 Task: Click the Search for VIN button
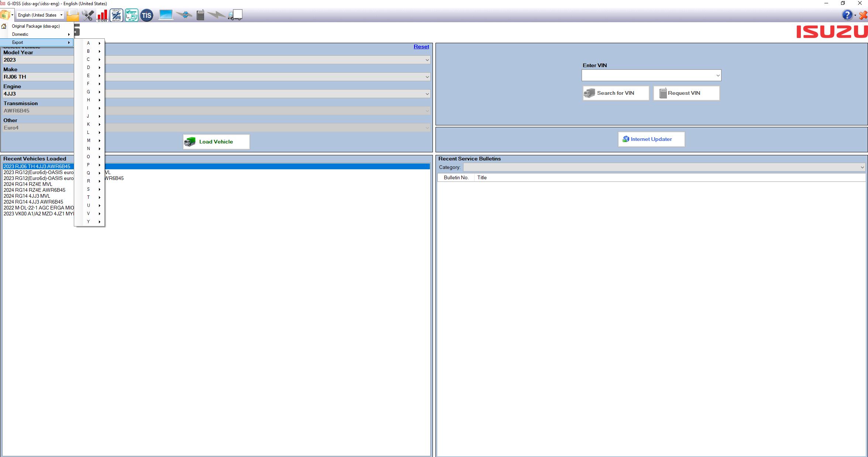616,93
